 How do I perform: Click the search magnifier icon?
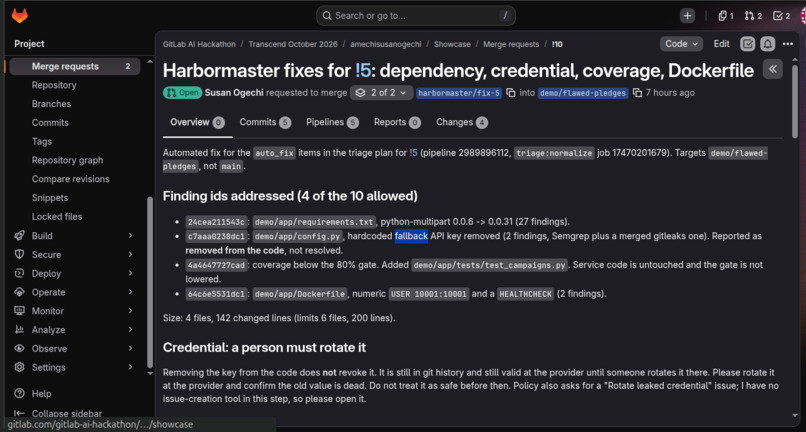pos(326,16)
